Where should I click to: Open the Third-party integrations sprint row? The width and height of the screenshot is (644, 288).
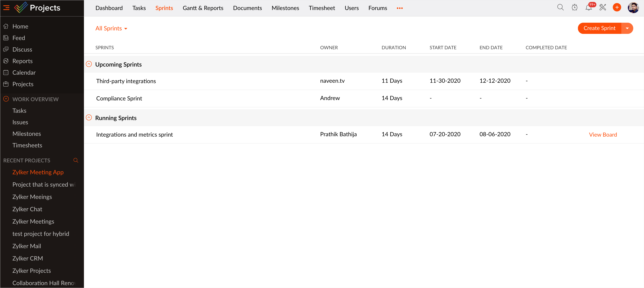point(126,81)
